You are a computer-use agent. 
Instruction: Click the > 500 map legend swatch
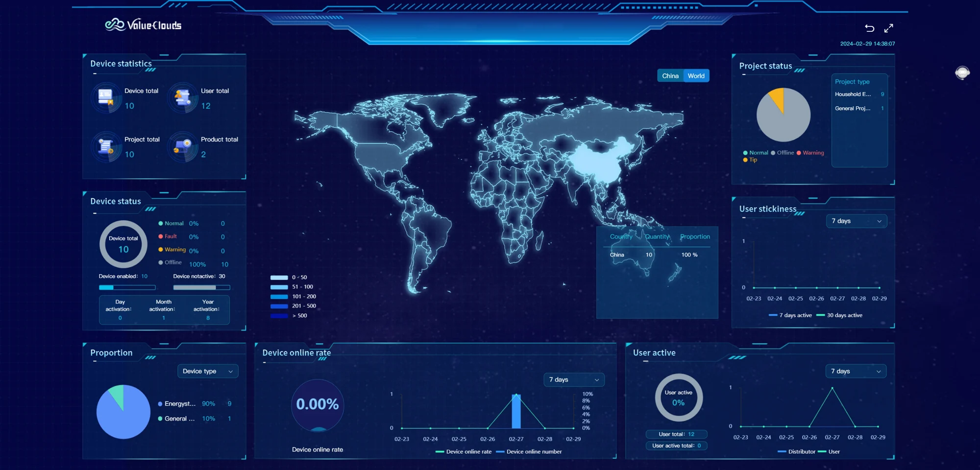279,316
